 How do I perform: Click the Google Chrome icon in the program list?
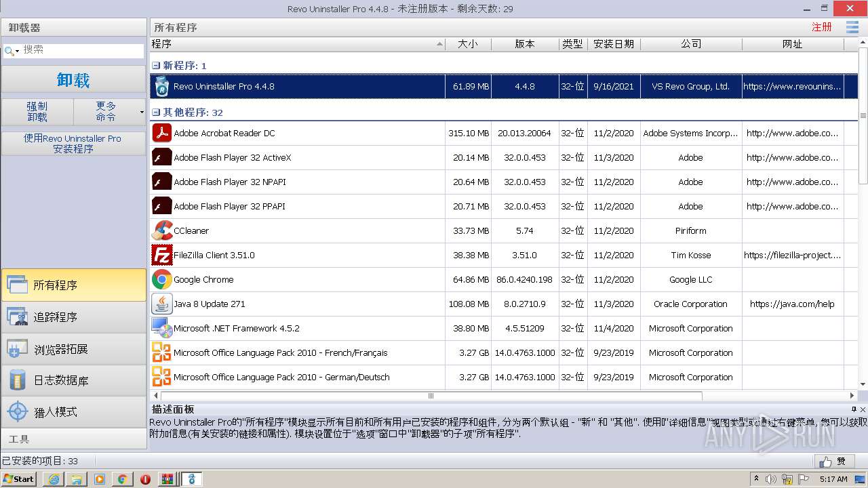click(x=161, y=279)
